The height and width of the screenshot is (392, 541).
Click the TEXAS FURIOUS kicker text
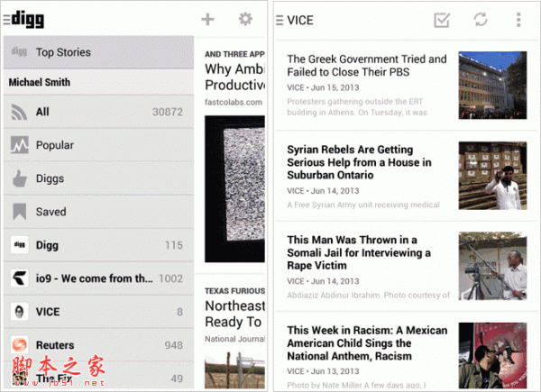[235, 291]
